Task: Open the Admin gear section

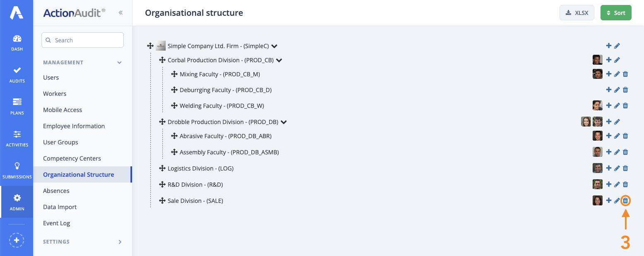Action: (x=17, y=202)
